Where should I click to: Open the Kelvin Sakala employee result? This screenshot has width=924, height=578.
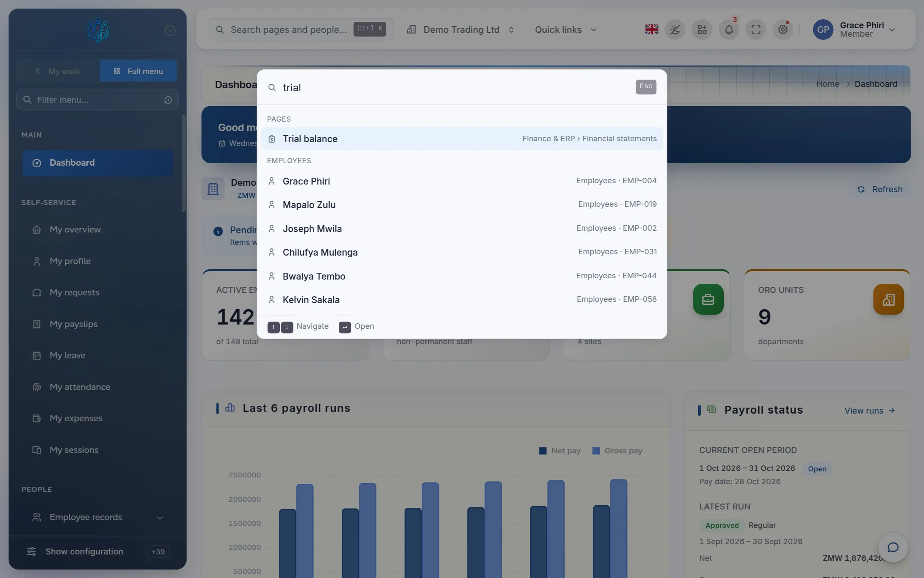click(x=462, y=300)
